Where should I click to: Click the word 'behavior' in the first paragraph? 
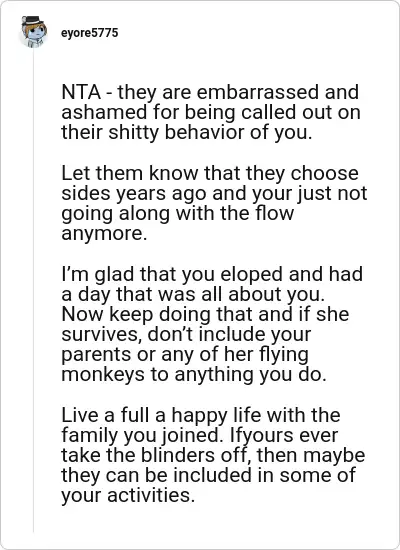click(x=205, y=133)
